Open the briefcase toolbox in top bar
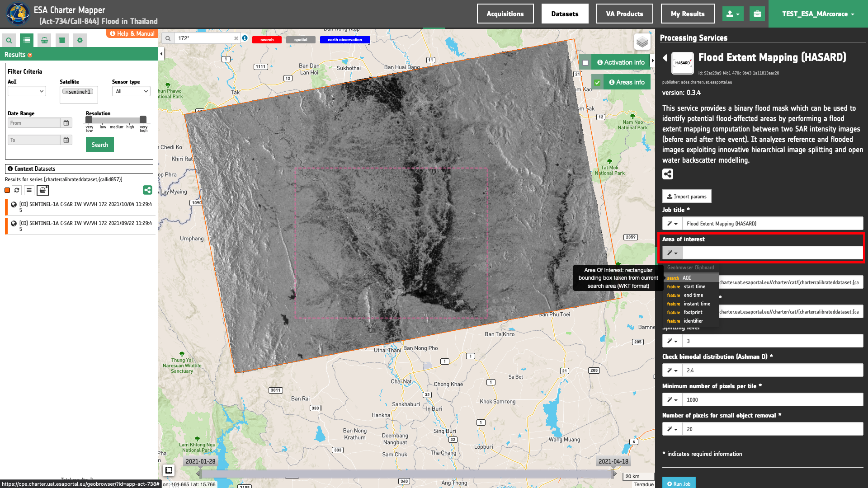The image size is (868, 488). pos(757,14)
